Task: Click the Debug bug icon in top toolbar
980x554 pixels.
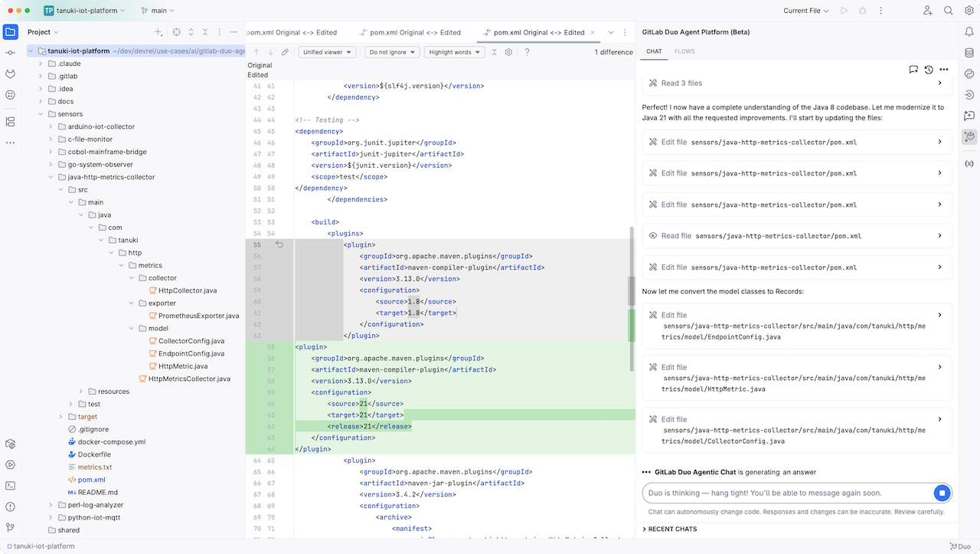Action: 863,11
